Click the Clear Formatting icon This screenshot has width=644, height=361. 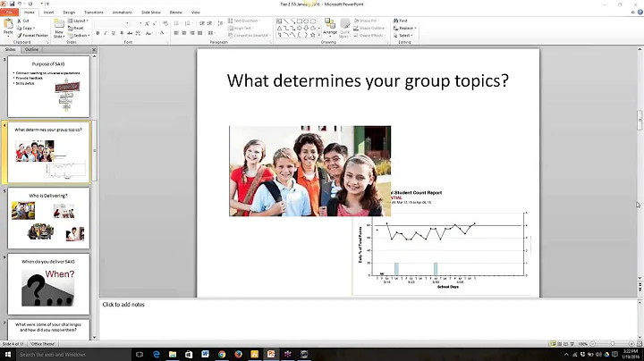point(165,23)
